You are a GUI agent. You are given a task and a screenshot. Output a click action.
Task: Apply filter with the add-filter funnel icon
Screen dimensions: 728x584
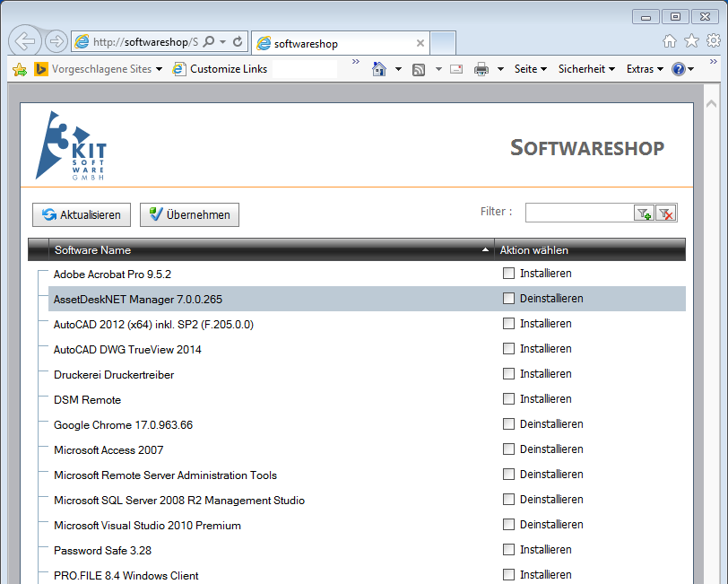pyautogui.click(x=644, y=213)
